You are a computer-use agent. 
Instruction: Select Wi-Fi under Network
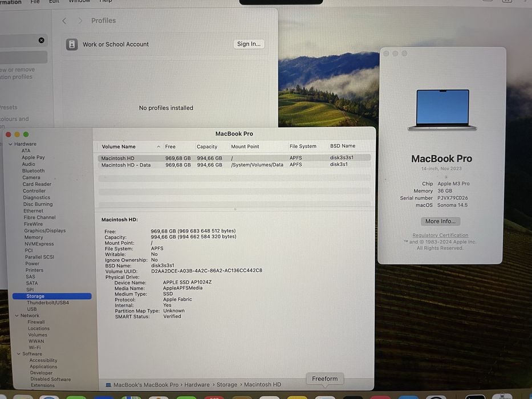[35, 348]
